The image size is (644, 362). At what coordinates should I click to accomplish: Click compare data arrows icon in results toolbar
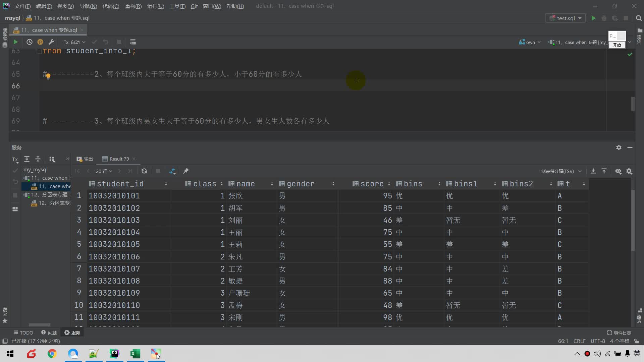[172, 171]
